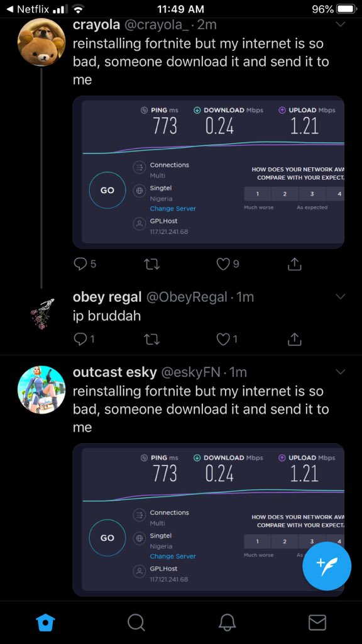Expand options chevron on crayola's tweet
This screenshot has height=644, width=362.
click(x=340, y=25)
